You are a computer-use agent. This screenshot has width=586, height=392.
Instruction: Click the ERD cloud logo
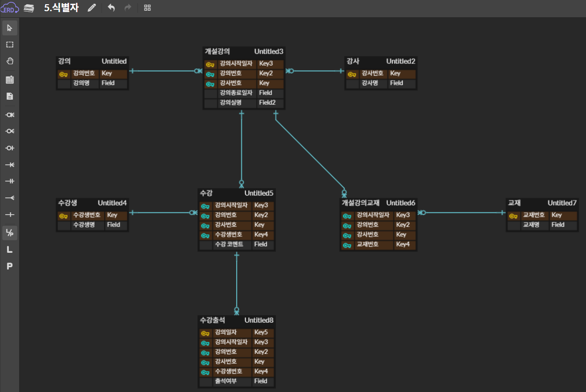[x=10, y=8]
